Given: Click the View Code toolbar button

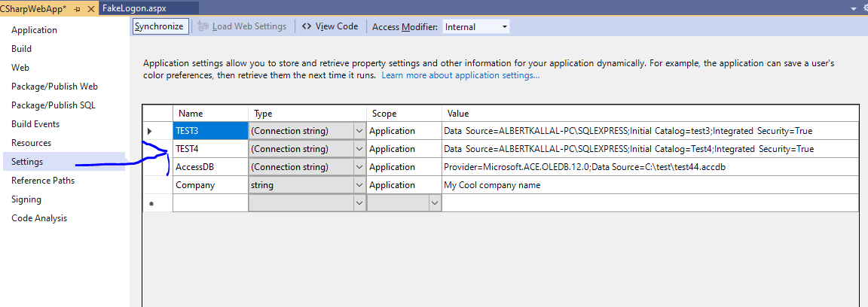Looking at the screenshot, I should pyautogui.click(x=330, y=26).
